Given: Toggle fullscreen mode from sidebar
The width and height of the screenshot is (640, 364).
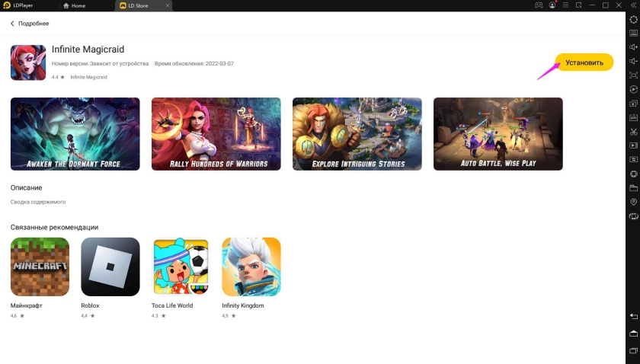Looking at the screenshot, I should tap(633, 75).
